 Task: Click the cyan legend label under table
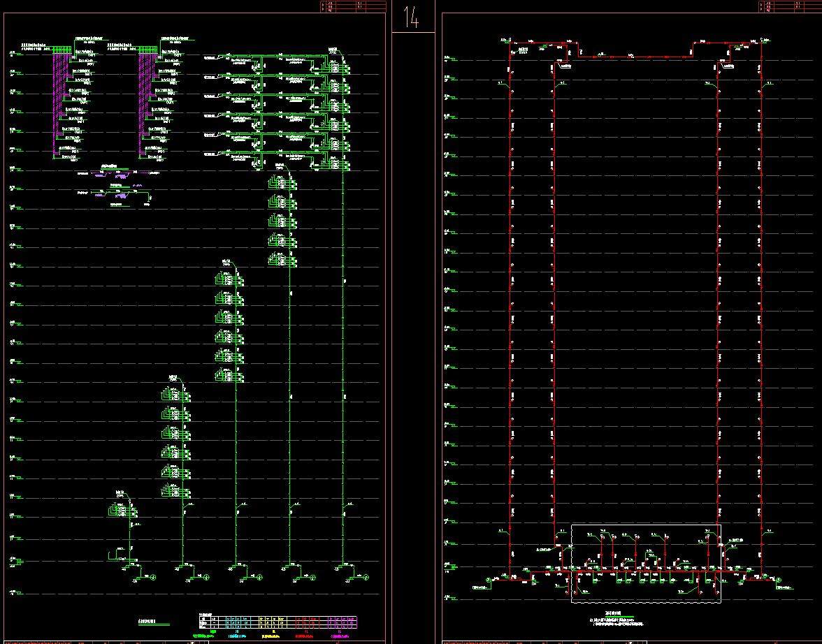coord(238,635)
